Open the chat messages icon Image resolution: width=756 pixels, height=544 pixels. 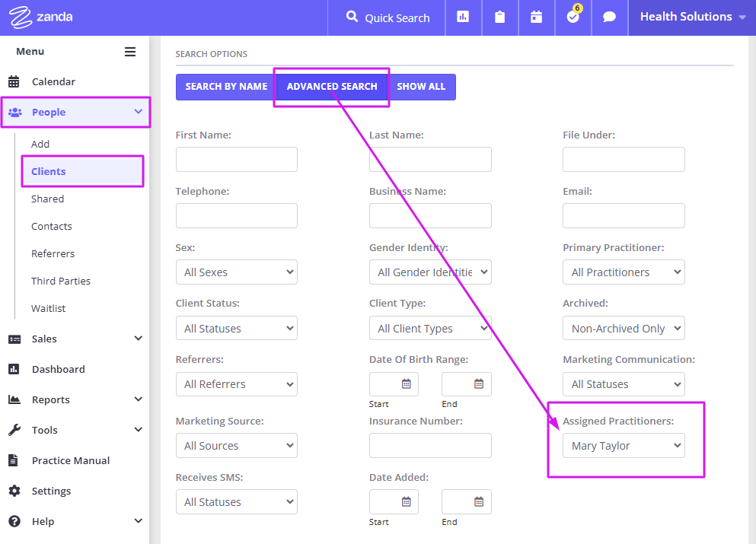tap(609, 16)
